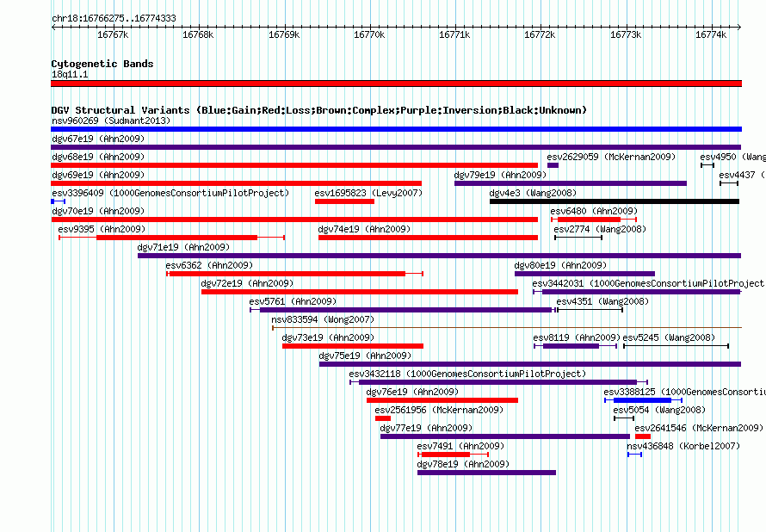
Task: Click the nsv833594 (Wong2007) label
Action: click(x=323, y=319)
